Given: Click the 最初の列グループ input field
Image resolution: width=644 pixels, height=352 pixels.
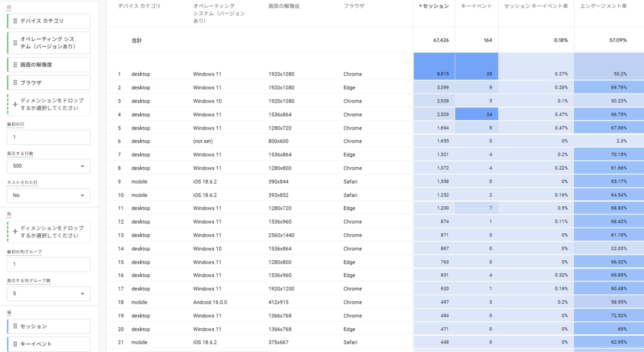Looking at the screenshot, I should (x=48, y=264).
